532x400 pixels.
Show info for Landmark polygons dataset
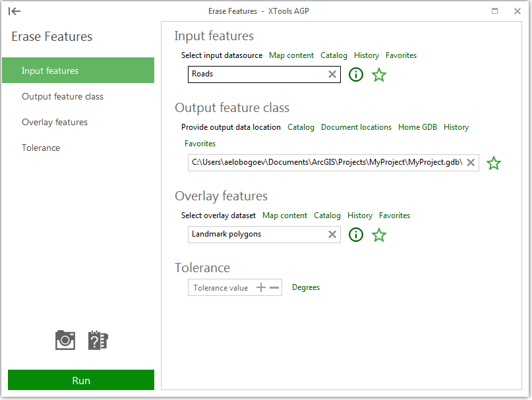click(356, 235)
